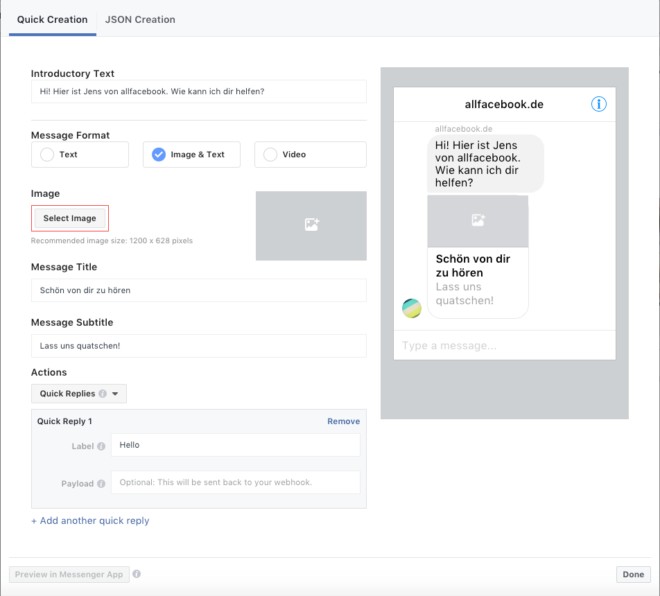
Task: Click Preview in Messenger App button
Action: pos(69,575)
